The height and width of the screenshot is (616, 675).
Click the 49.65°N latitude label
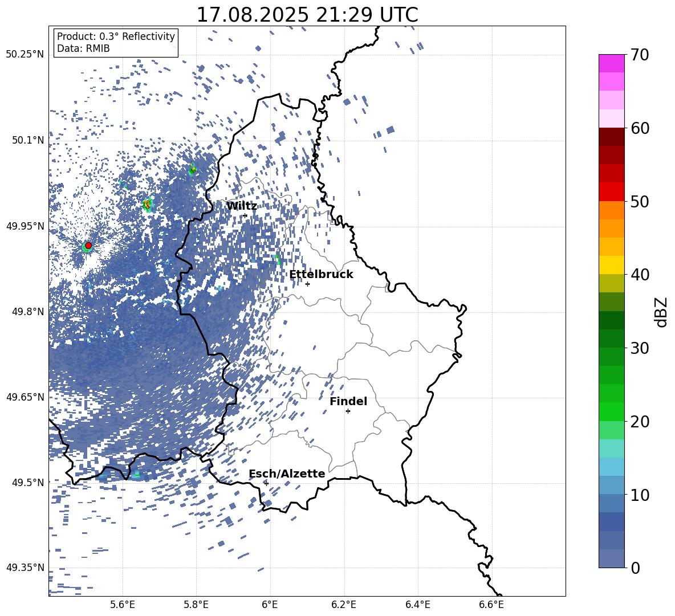tap(25, 397)
